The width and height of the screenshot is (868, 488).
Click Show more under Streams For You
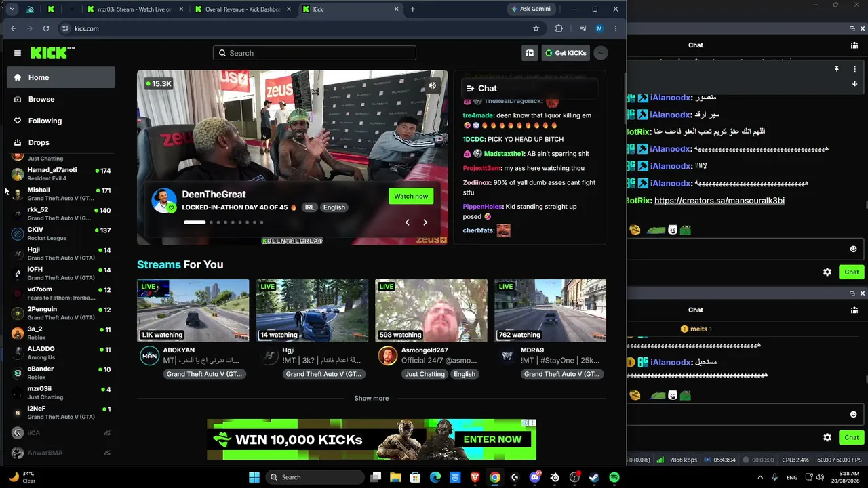[372, 398]
